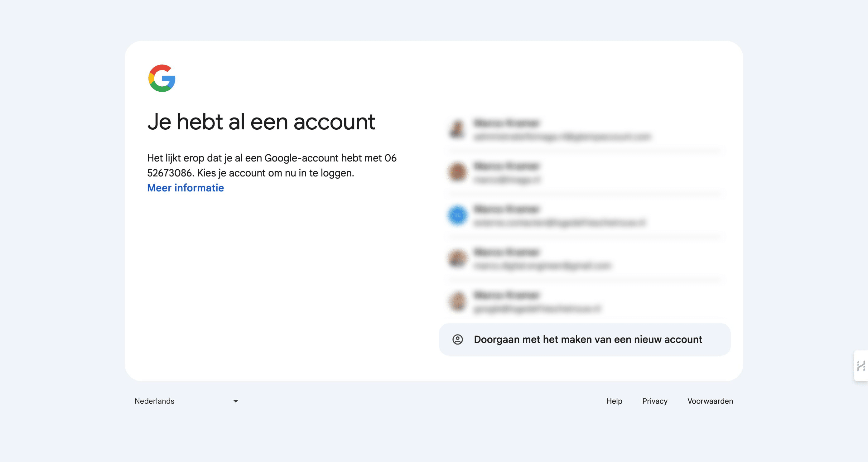Screen dimensions: 868x462
Task: Click the dropdown arrow next to Nederlands
Action: point(235,401)
